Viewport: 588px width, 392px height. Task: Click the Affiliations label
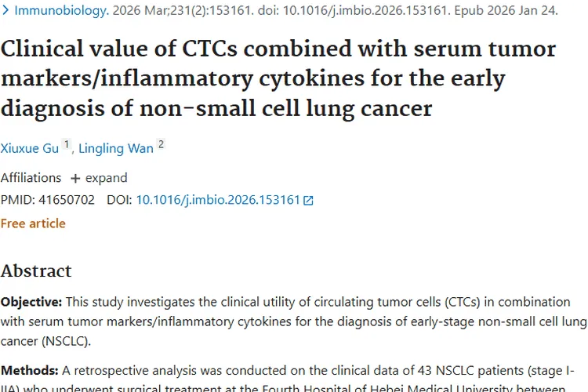point(31,178)
